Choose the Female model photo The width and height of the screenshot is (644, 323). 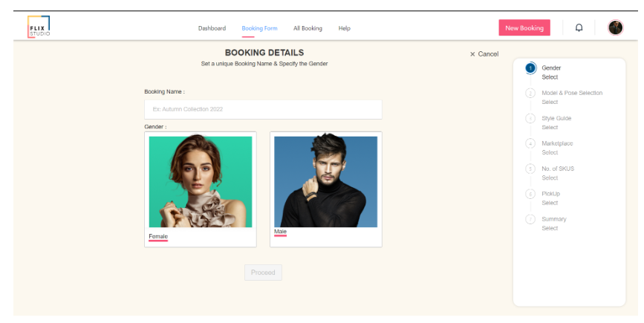point(201,182)
